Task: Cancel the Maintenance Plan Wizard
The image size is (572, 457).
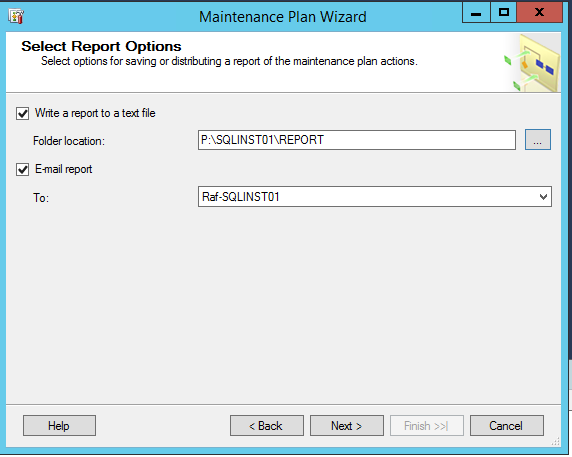Action: [x=506, y=426]
